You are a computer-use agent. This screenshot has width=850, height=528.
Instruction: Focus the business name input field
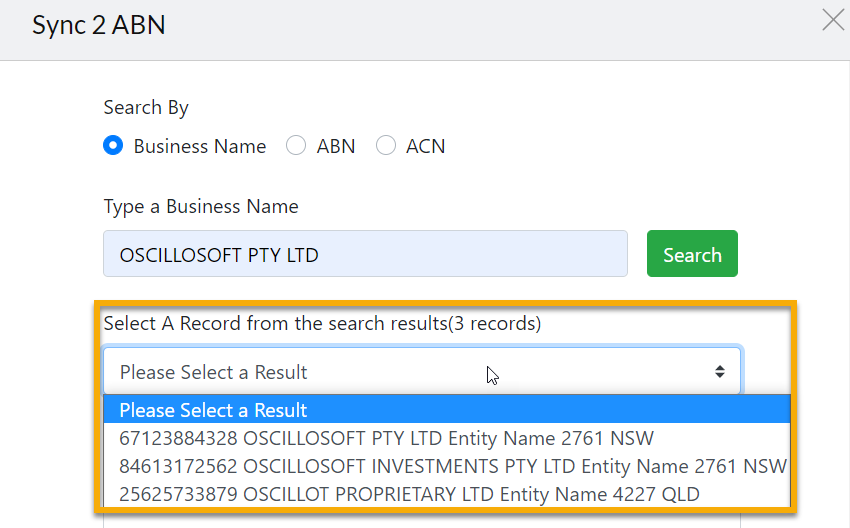point(365,254)
